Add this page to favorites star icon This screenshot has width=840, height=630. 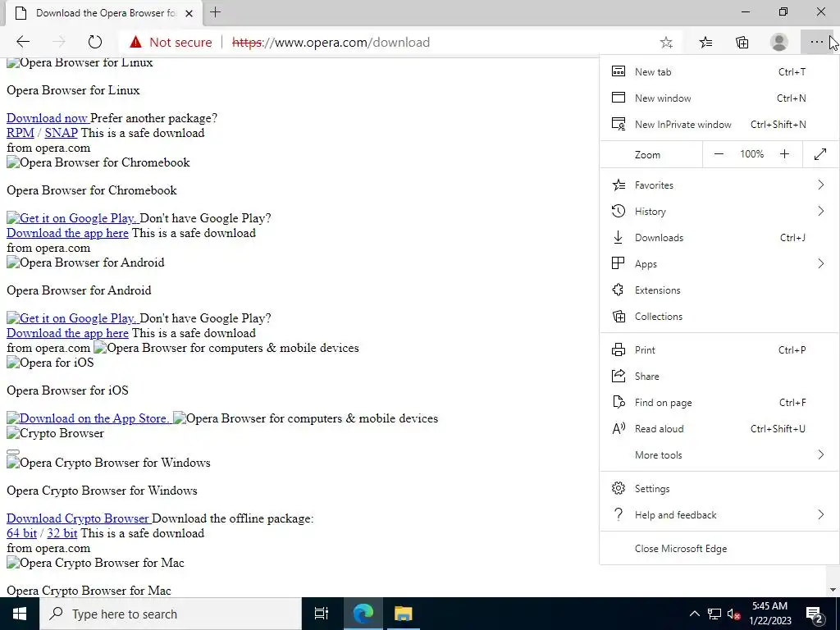pyautogui.click(x=666, y=43)
